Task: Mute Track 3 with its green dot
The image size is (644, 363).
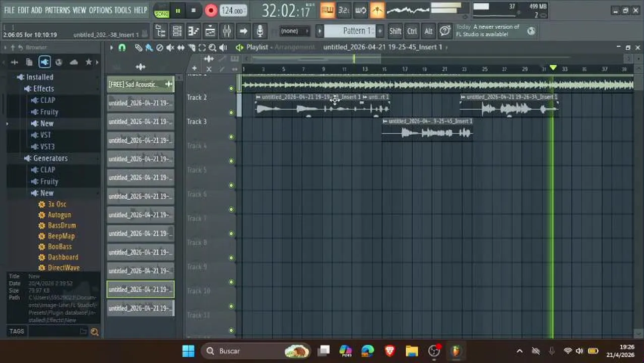Action: pos(231,137)
